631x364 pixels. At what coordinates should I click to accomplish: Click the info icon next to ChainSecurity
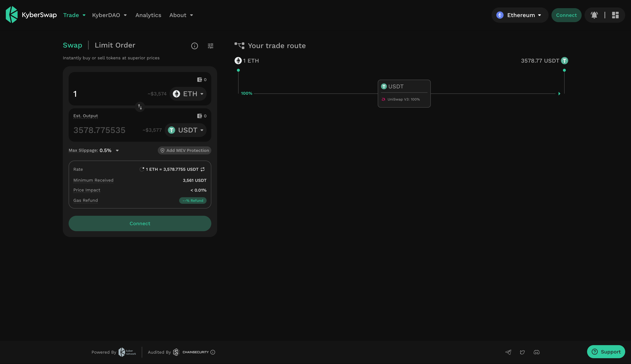[x=213, y=352]
